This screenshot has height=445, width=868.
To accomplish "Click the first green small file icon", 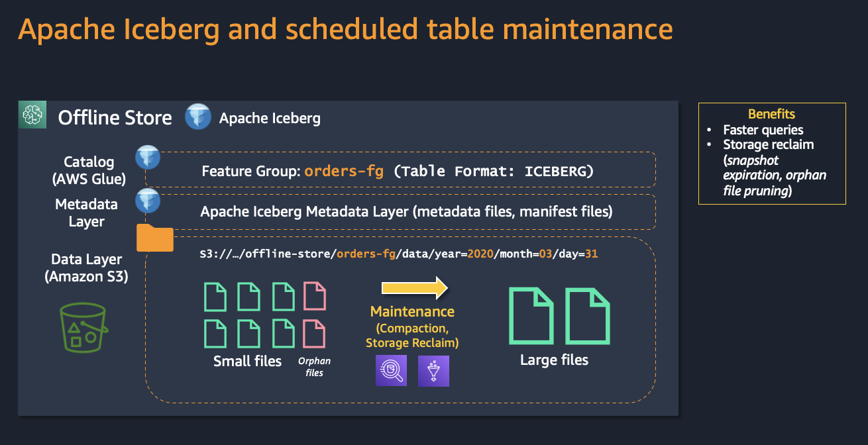I will coord(215,297).
